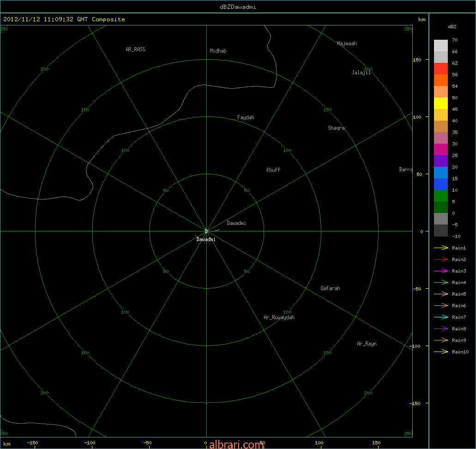This screenshot has width=476, height=449.
Task: Click the Majmaah city label
Action: [347, 43]
